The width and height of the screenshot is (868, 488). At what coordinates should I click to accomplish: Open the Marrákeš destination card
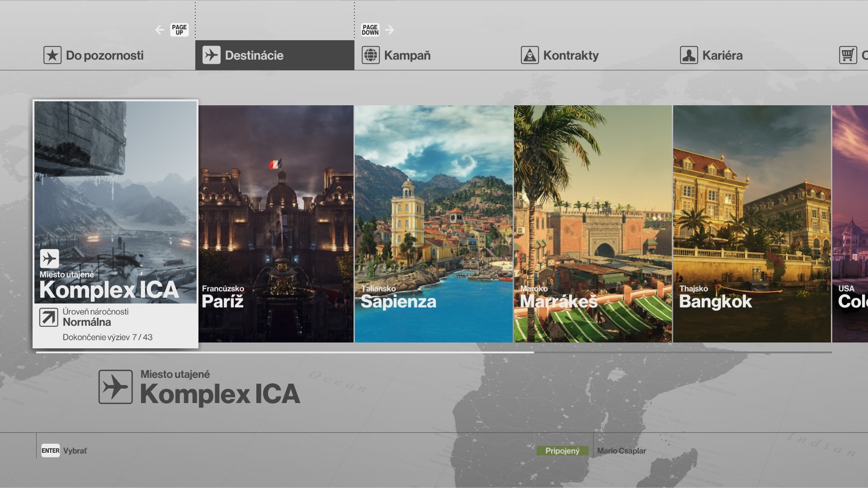(593, 224)
